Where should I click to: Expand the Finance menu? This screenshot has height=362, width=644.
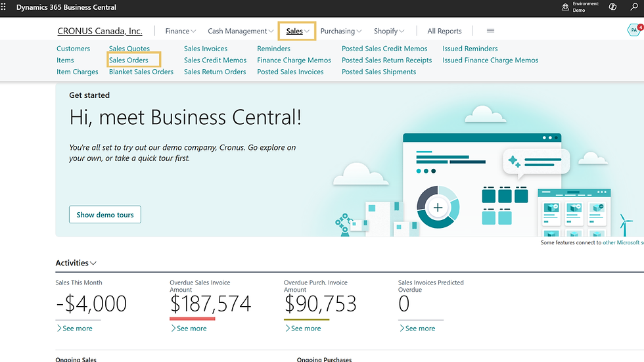click(x=180, y=31)
